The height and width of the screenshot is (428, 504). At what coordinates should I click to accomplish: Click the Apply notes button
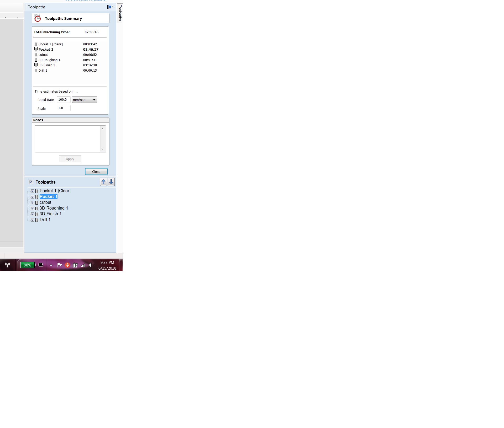click(70, 159)
